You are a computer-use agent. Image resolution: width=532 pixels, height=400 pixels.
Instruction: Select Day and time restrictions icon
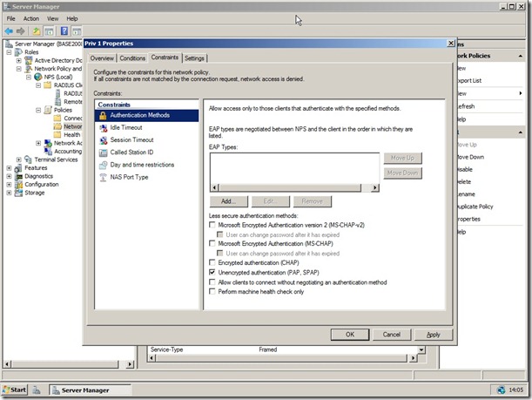click(x=103, y=165)
